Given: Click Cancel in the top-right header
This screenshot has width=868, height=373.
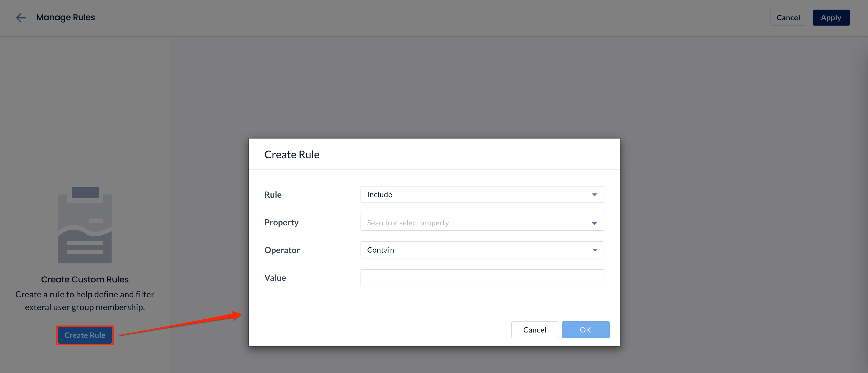Looking at the screenshot, I should (788, 18).
